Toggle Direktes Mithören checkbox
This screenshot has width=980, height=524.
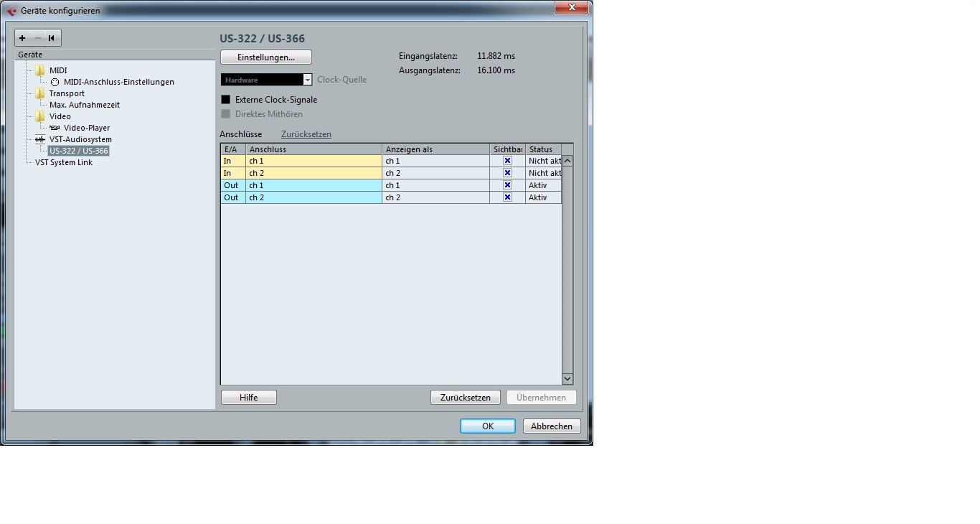pyautogui.click(x=226, y=114)
